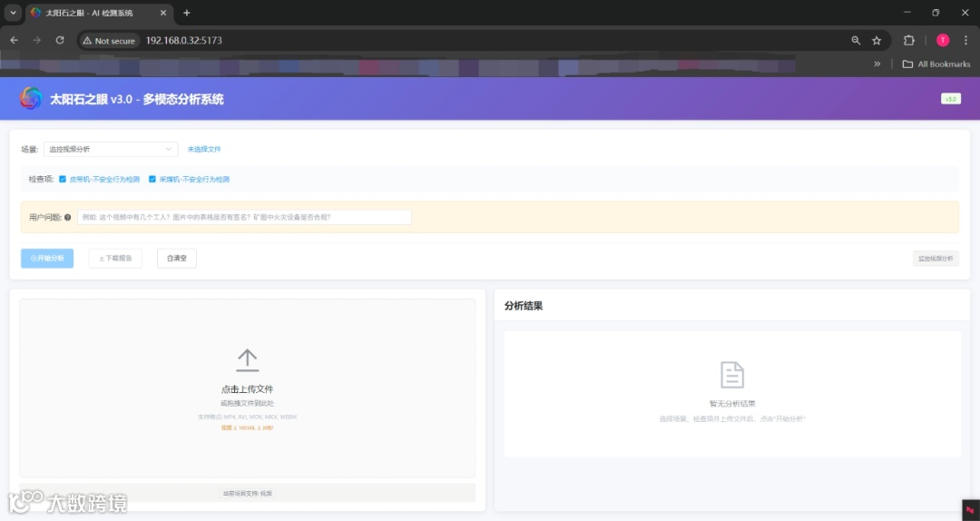Open the Chrome profile avatar
The width and height of the screenshot is (980, 521).
(943, 40)
